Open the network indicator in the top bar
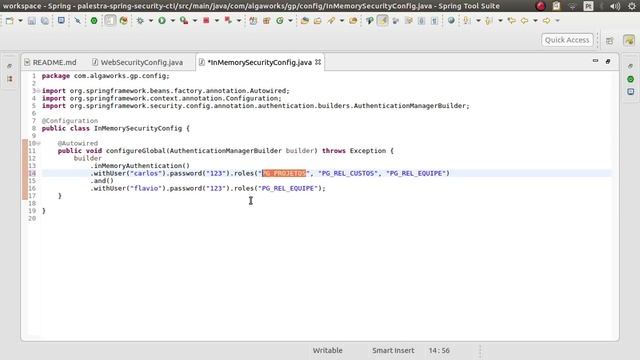This screenshot has height=360, width=640. coord(572,6)
